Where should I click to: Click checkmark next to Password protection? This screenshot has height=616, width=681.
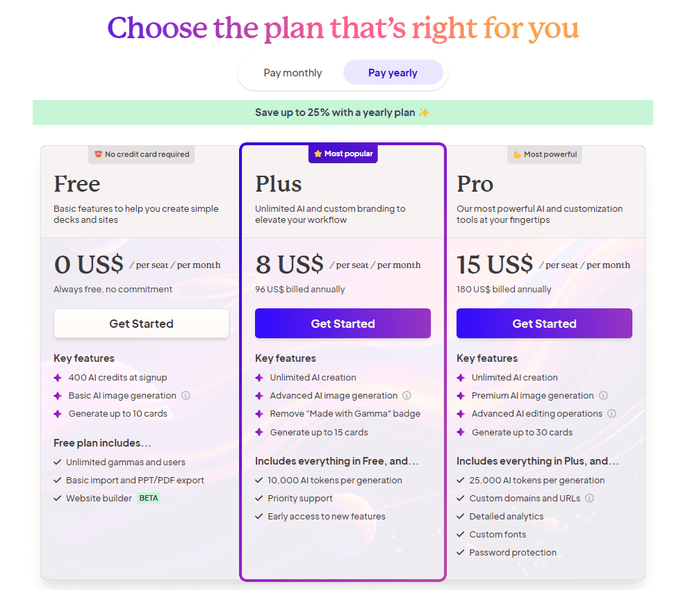[x=460, y=553]
